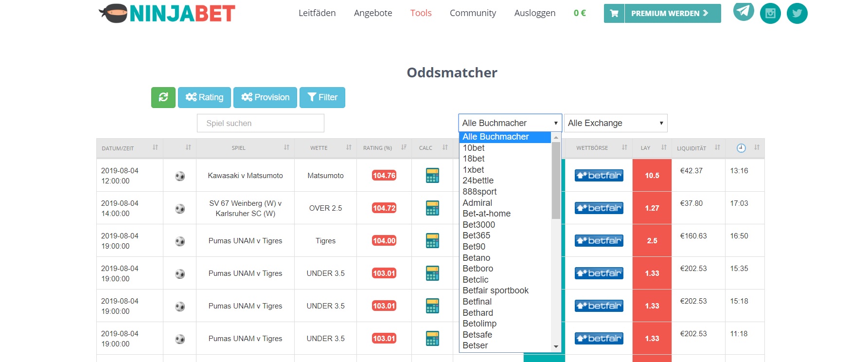The width and height of the screenshot is (868, 362).
Task: Sort by the Liquidität column arrows
Action: (x=717, y=147)
